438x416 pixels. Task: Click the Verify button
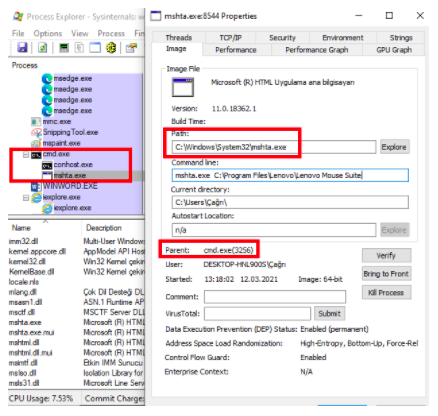click(386, 256)
